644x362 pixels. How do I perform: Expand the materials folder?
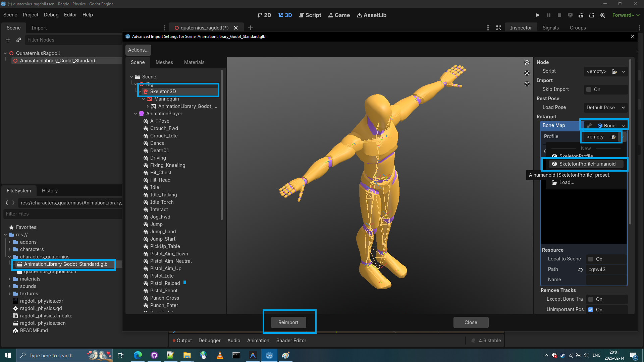coord(9,279)
